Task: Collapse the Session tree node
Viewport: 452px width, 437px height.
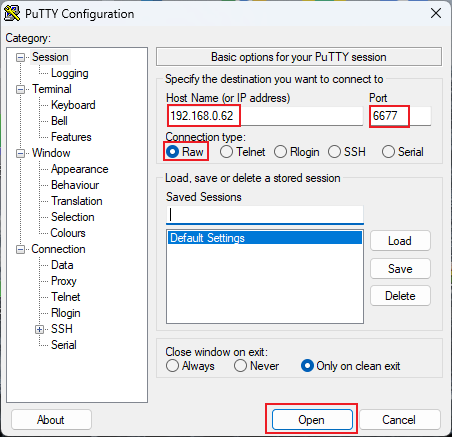Action: point(21,58)
